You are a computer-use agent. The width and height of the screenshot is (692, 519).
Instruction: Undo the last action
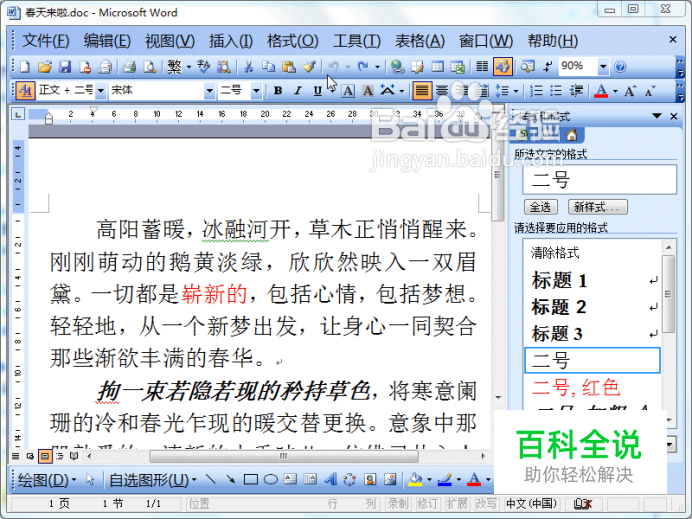click(333, 67)
